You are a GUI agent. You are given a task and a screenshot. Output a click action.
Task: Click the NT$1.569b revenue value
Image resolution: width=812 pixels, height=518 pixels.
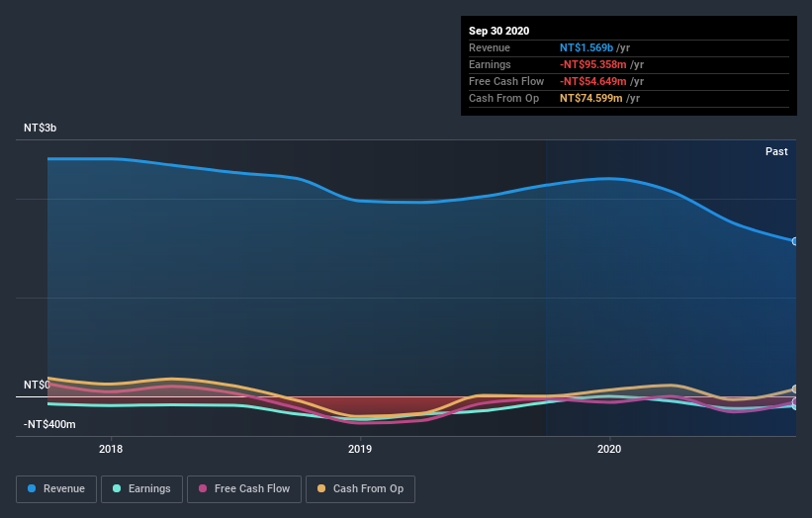(586, 47)
